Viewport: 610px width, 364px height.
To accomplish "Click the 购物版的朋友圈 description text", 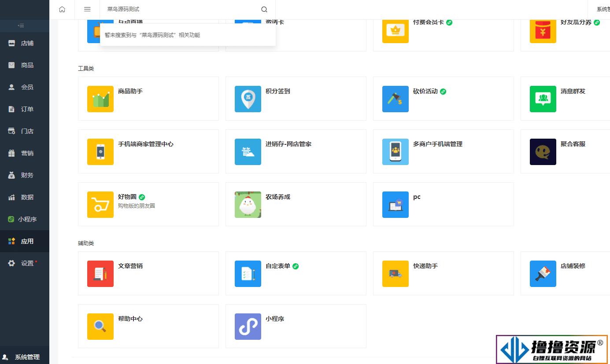I will [137, 206].
